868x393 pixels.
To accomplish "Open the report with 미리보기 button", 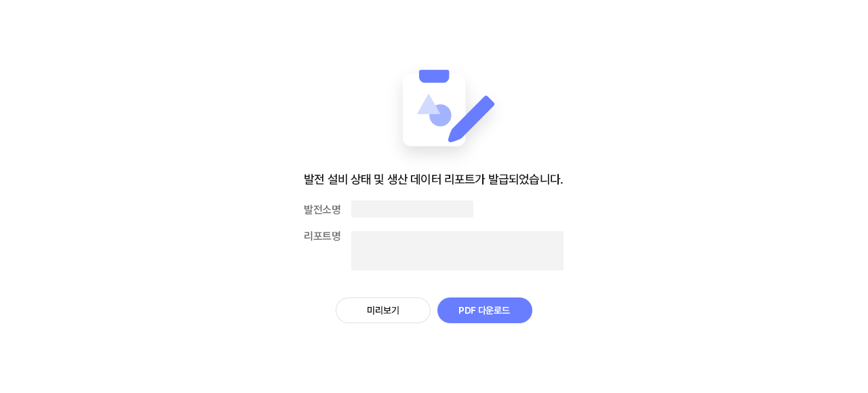I will tap(383, 310).
